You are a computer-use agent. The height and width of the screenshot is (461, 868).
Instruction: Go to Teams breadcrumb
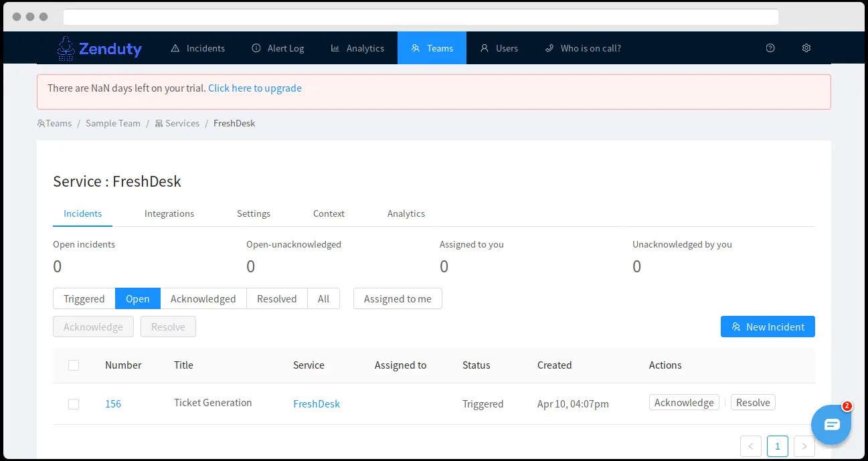[54, 123]
